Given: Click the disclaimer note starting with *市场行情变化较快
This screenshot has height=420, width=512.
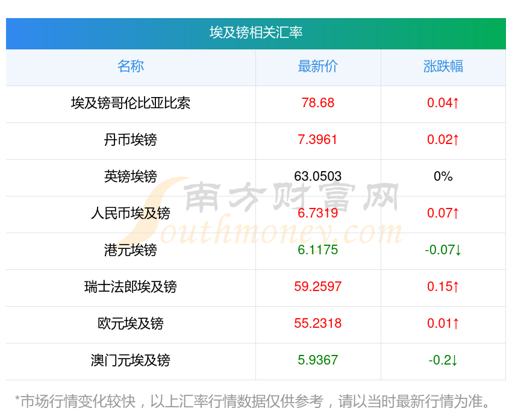Looking at the screenshot, I should click(x=253, y=401).
